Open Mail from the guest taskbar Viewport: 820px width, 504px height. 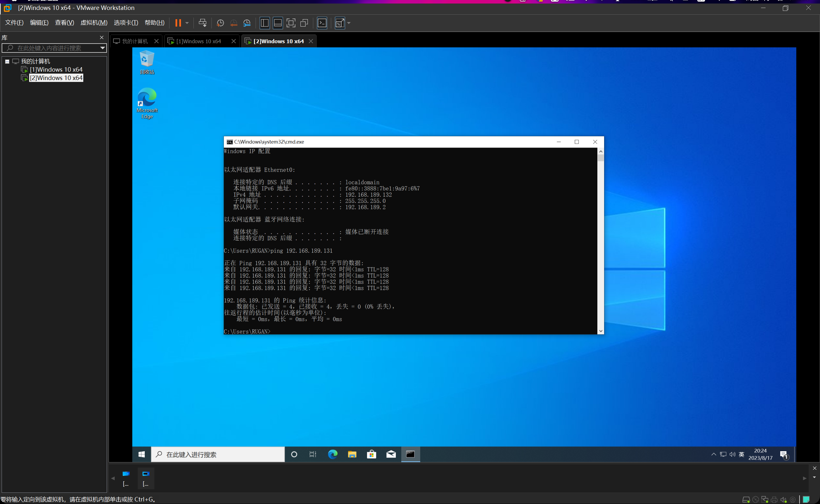391,454
